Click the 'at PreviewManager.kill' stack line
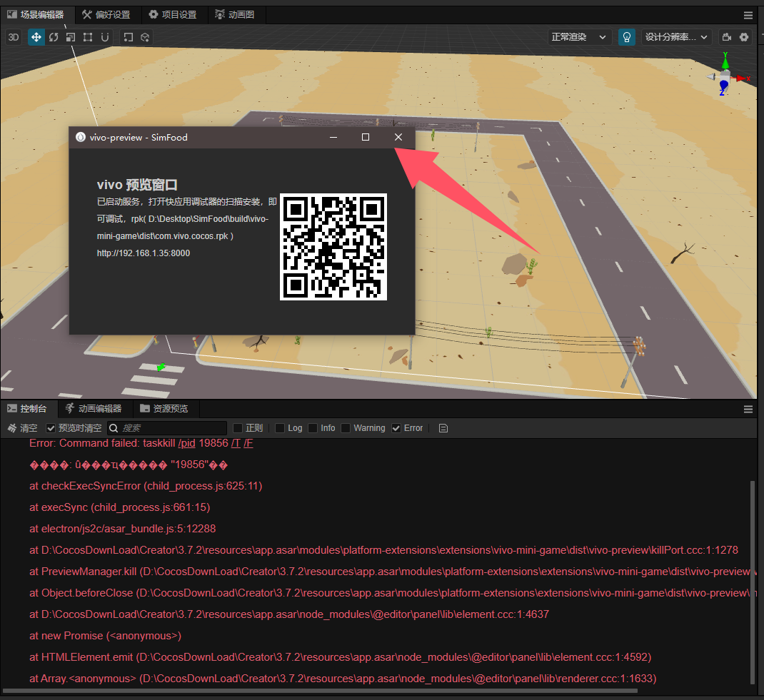This screenshot has width=764, height=700. [x=392, y=572]
